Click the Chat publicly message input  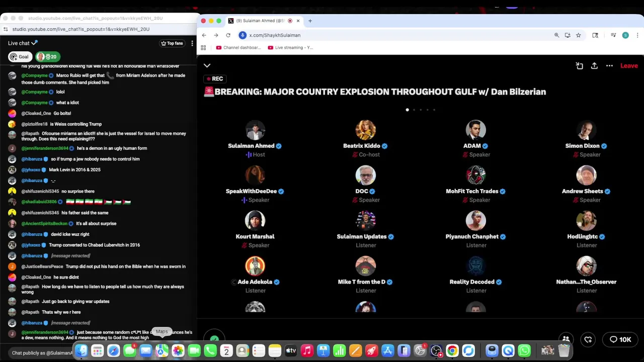pos(43,353)
